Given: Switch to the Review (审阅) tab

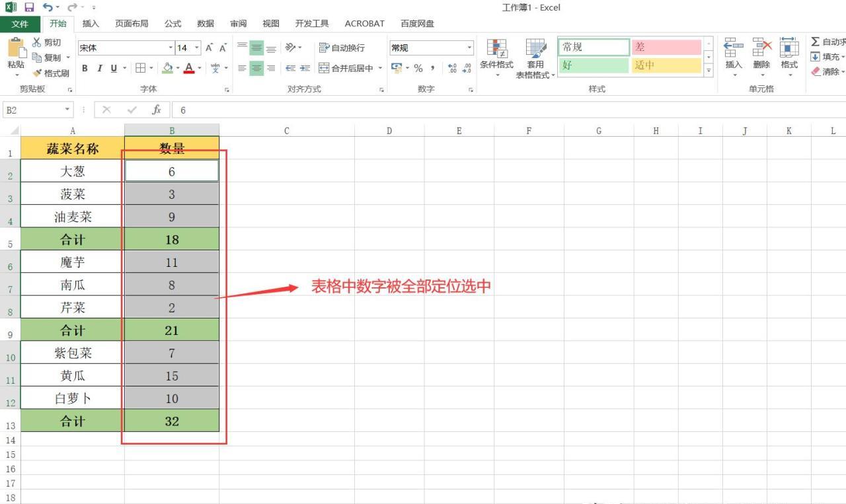Looking at the screenshot, I should point(239,24).
